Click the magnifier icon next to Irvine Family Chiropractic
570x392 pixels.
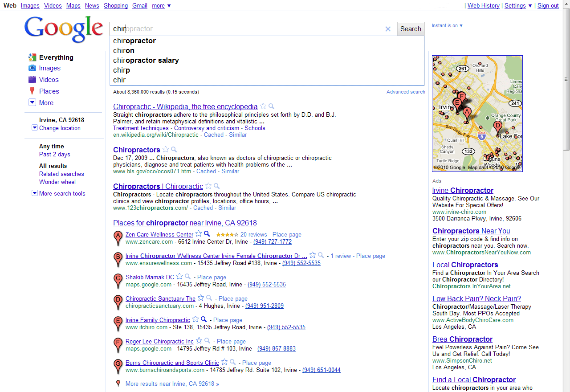[204, 319]
